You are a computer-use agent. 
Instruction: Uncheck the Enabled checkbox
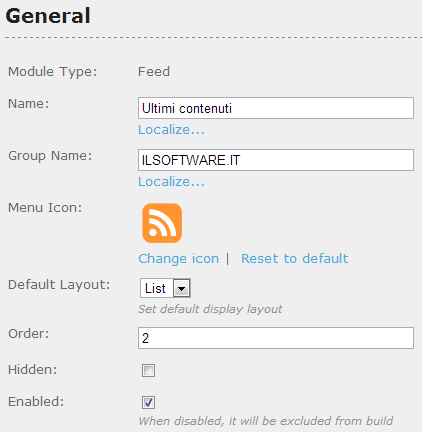click(148, 402)
